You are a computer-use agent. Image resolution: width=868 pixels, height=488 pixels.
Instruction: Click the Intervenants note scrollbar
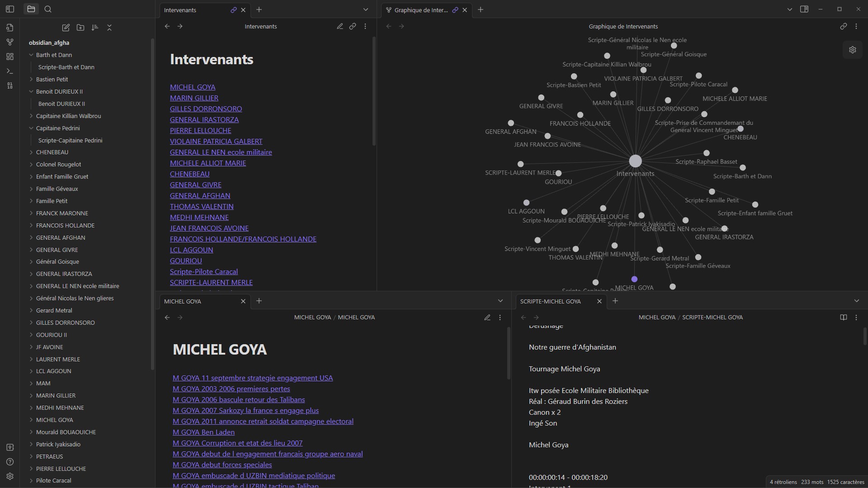coord(374,90)
